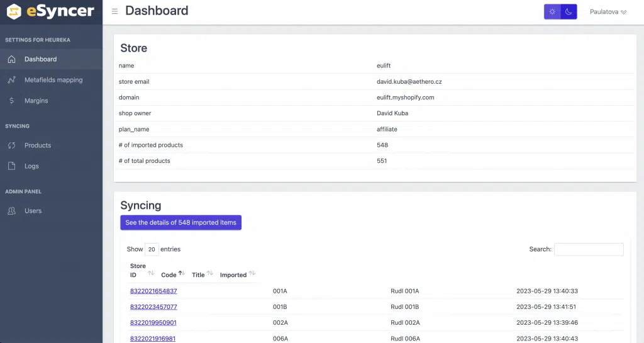
Task: Click the Logs document icon
Action: 11,166
